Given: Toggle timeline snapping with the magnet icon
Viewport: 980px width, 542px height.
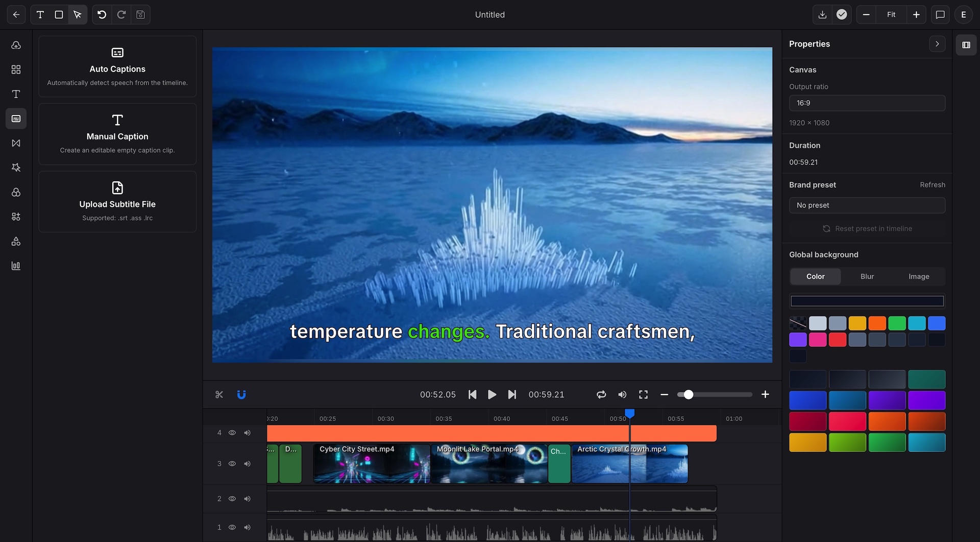Looking at the screenshot, I should (241, 394).
